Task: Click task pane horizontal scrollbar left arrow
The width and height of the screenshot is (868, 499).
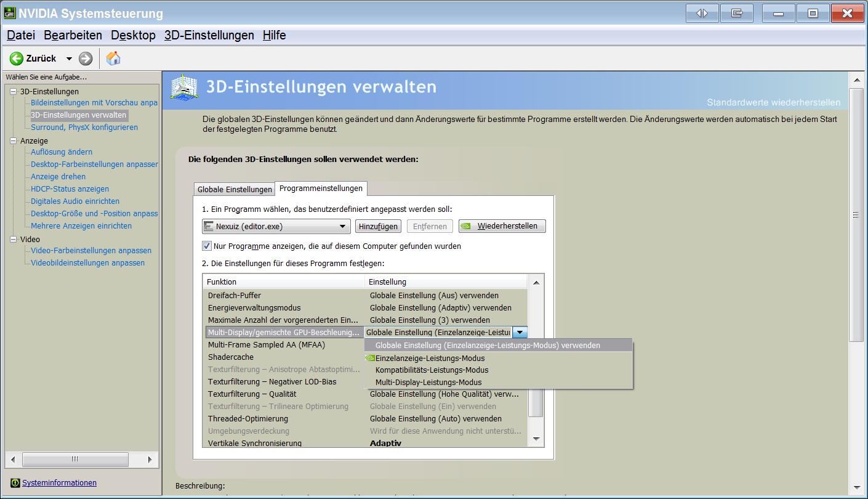Action: pos(14,459)
